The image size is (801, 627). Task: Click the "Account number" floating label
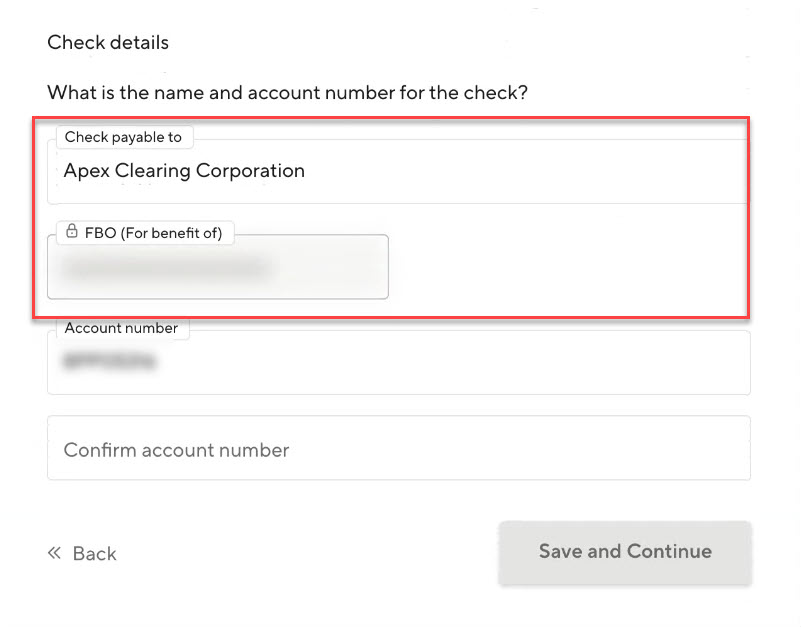point(121,328)
